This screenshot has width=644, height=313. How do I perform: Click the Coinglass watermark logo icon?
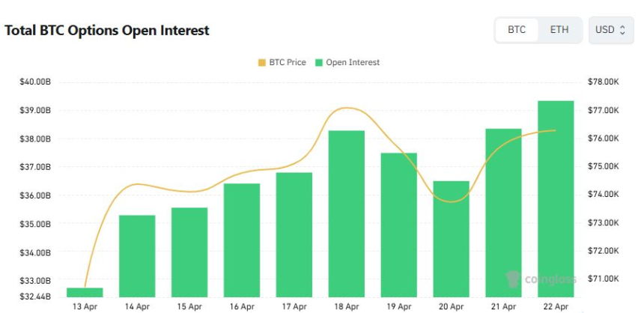[x=514, y=279]
